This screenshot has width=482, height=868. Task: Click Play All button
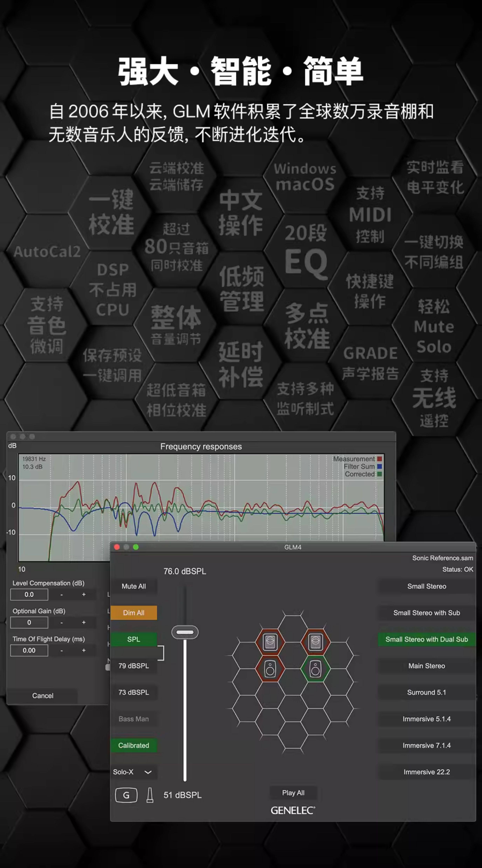tap(293, 793)
